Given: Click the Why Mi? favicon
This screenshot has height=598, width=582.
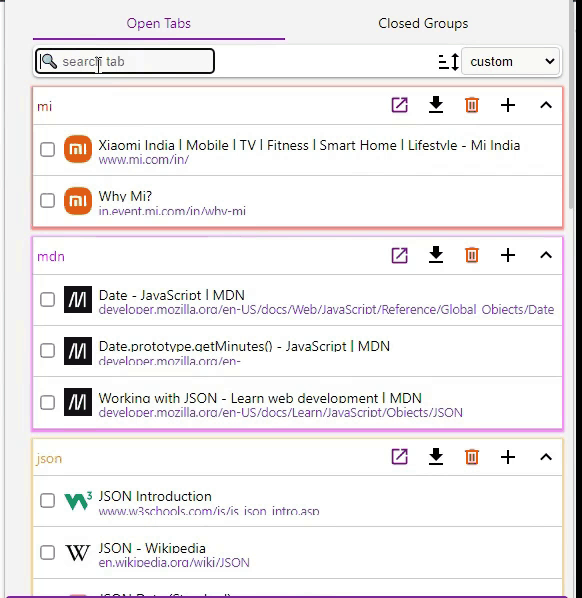Looking at the screenshot, I should click(78, 201).
